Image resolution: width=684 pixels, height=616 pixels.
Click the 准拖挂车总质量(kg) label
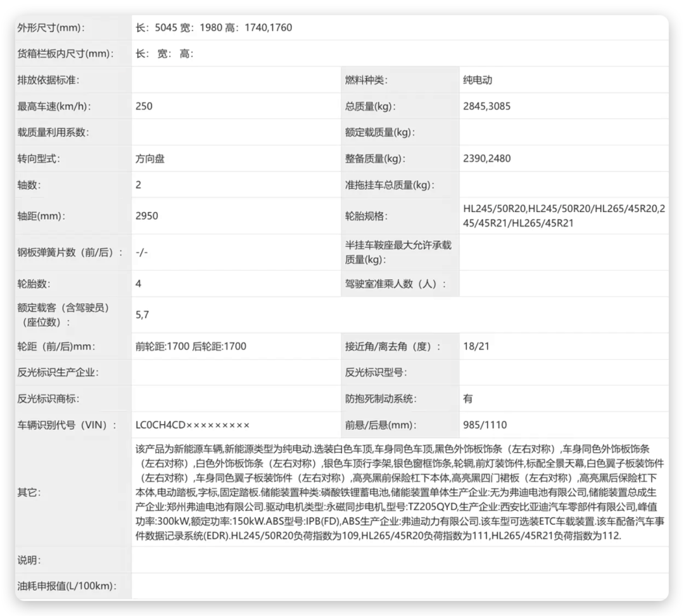[x=390, y=185]
